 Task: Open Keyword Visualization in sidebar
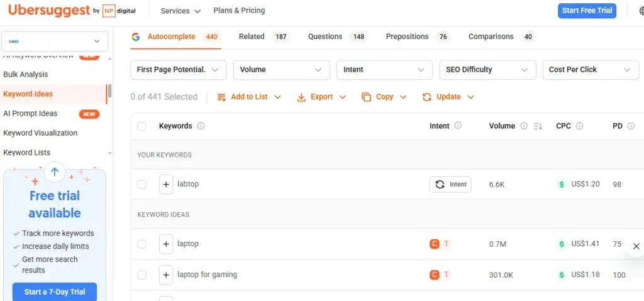40,133
